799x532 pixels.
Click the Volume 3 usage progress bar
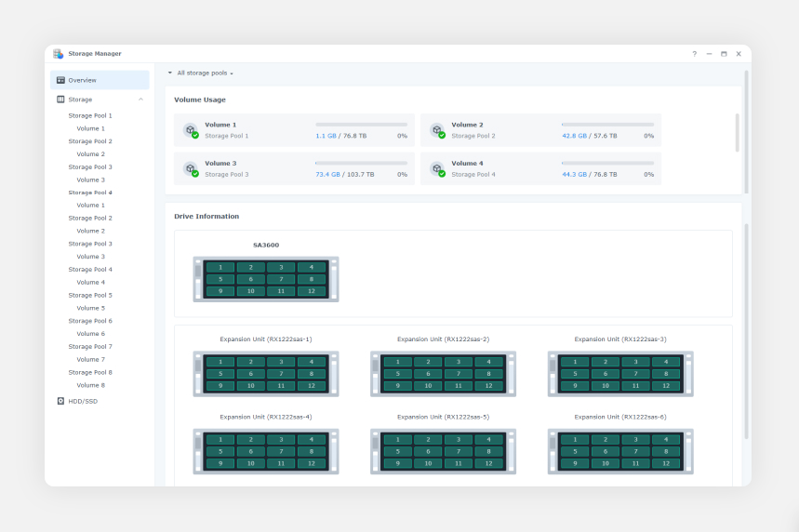[x=361, y=163]
